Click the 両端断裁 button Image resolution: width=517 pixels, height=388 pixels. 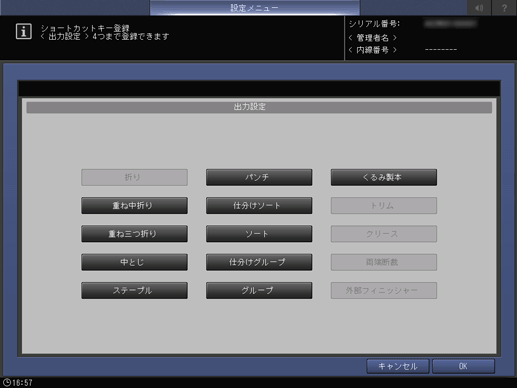[x=384, y=262]
